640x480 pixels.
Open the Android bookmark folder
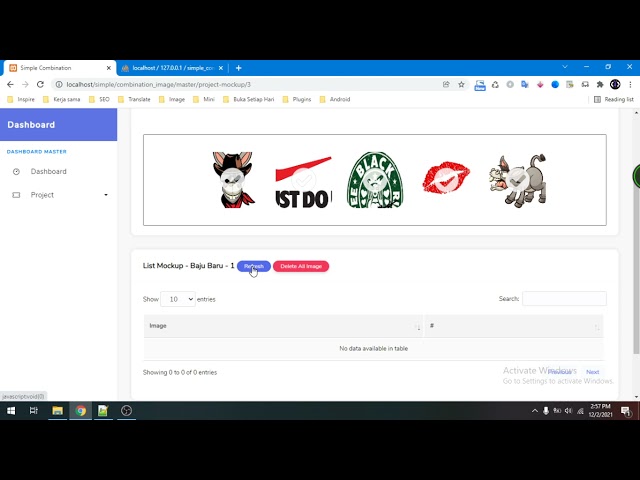(x=335, y=99)
